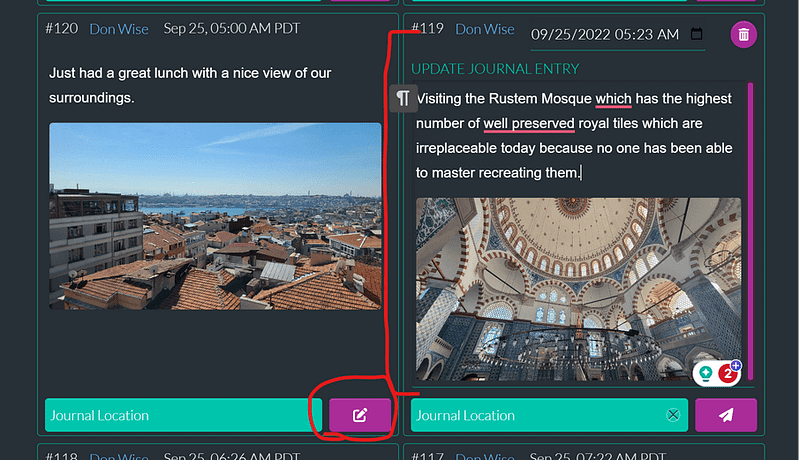799x460 pixels.
Task: Click the green Grammarly bulb icon
Action: click(706, 373)
